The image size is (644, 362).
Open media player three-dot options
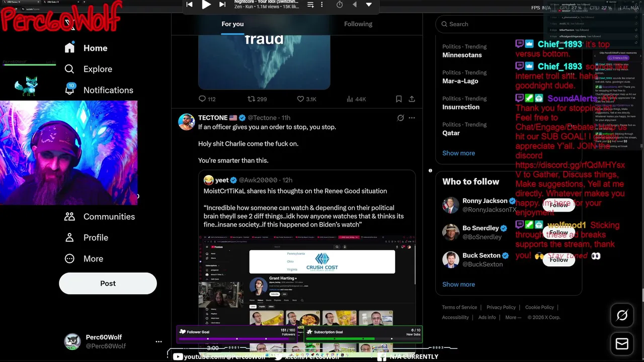click(x=322, y=5)
